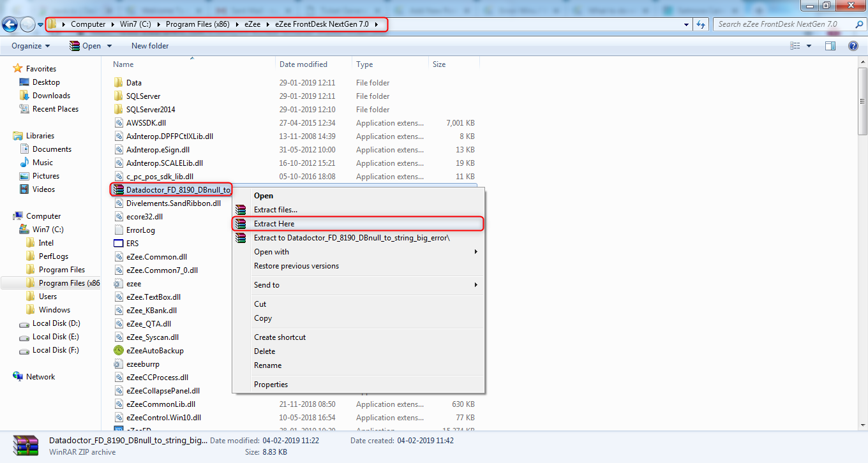868x463 pixels.
Task: Select Open in context menu
Action: click(x=264, y=196)
